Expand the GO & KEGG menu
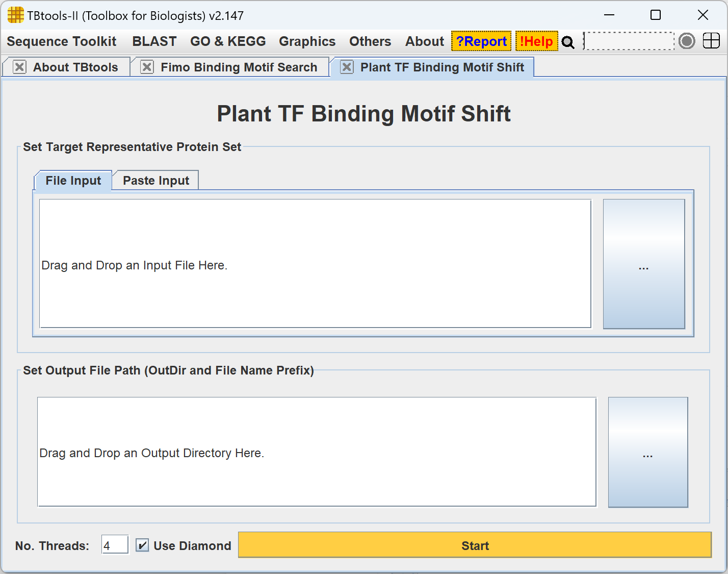Viewport: 728px width, 574px height. pos(228,41)
